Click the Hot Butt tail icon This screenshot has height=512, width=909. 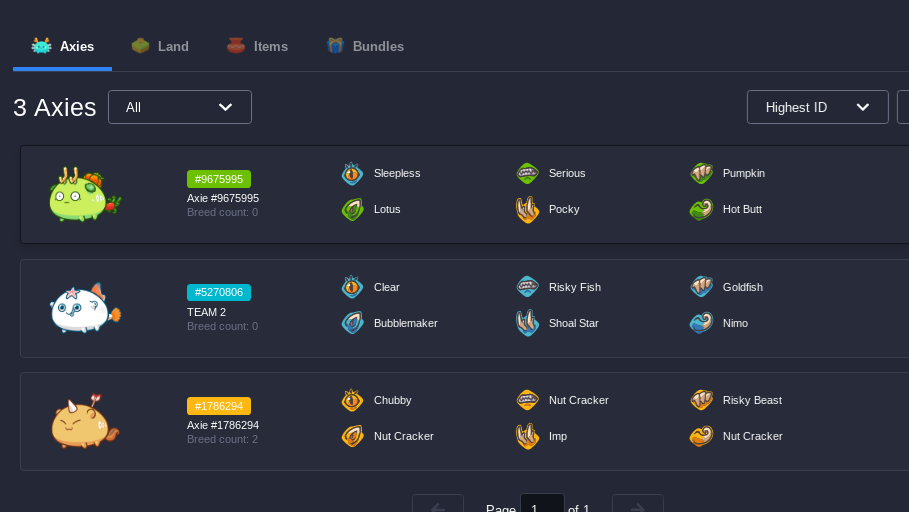pyautogui.click(x=701, y=209)
